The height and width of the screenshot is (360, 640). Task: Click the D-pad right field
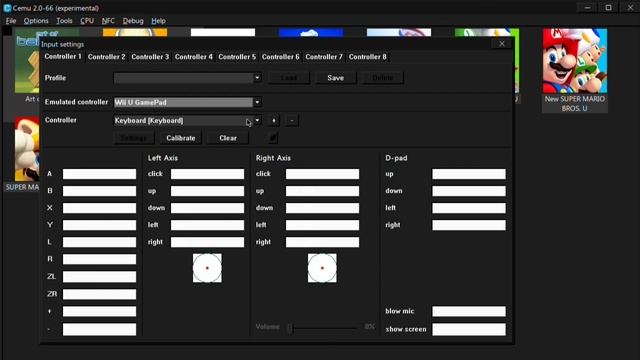coord(469,225)
